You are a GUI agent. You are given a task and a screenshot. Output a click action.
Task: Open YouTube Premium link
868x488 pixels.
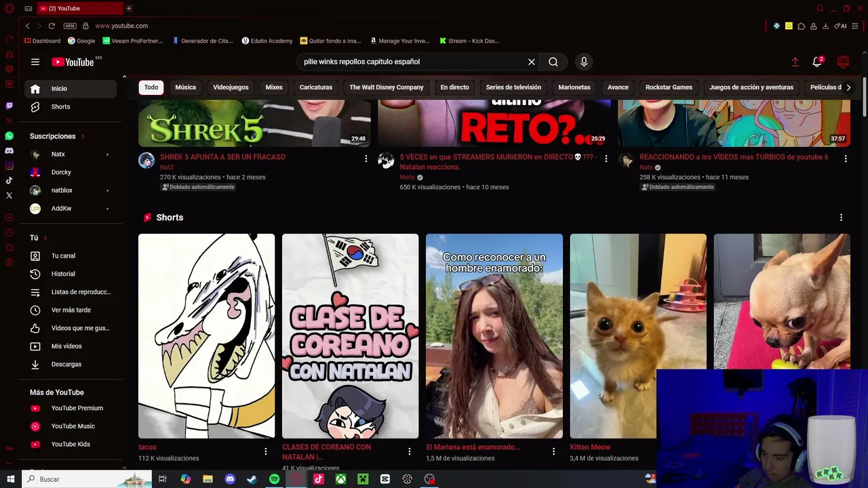click(x=71, y=408)
